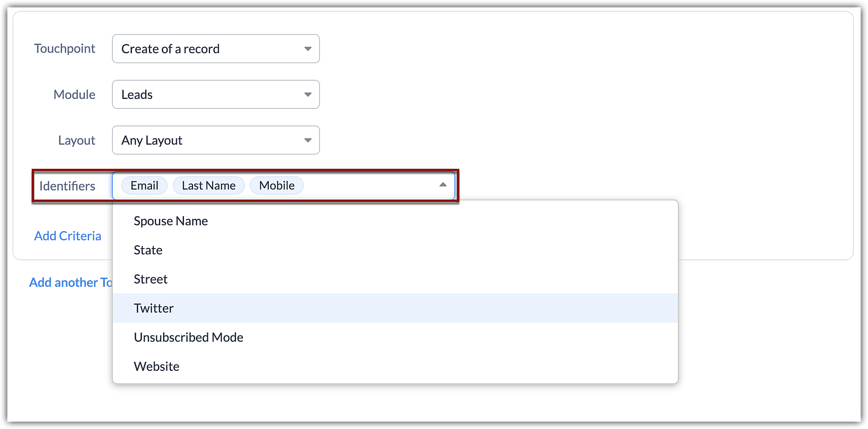
Task: Open the Touchpoint dropdown arrow
Action: click(308, 49)
